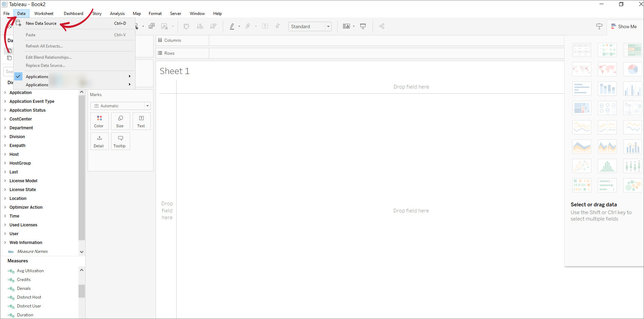Click the Swap Rows and Columns icon

pos(186,26)
